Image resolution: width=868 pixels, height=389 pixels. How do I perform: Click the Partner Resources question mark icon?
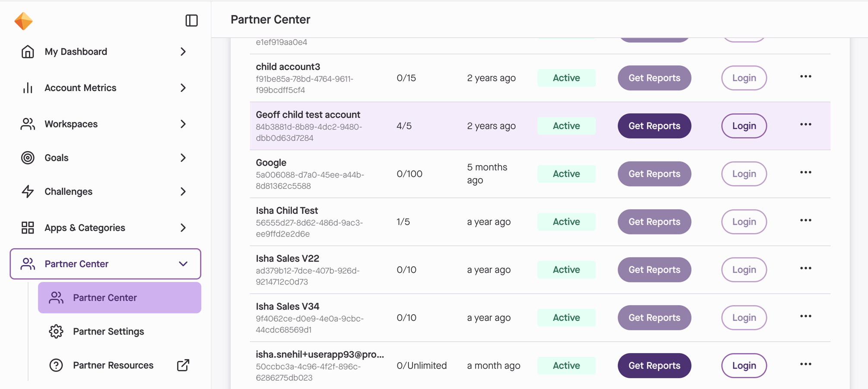click(x=56, y=365)
